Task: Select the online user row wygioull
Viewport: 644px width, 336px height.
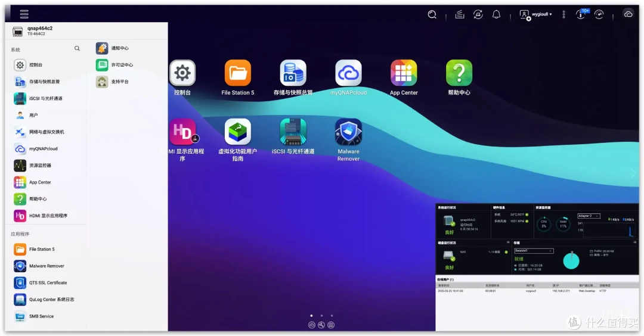Action: tap(537, 291)
